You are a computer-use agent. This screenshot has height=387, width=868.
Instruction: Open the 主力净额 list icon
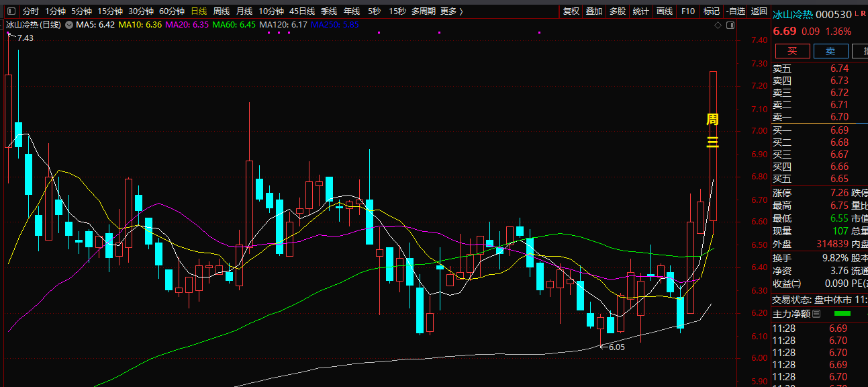coord(816,314)
